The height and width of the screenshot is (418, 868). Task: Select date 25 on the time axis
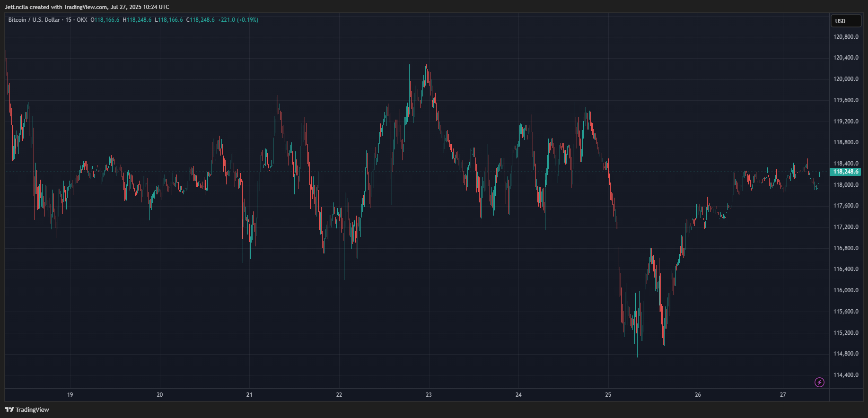pos(608,395)
